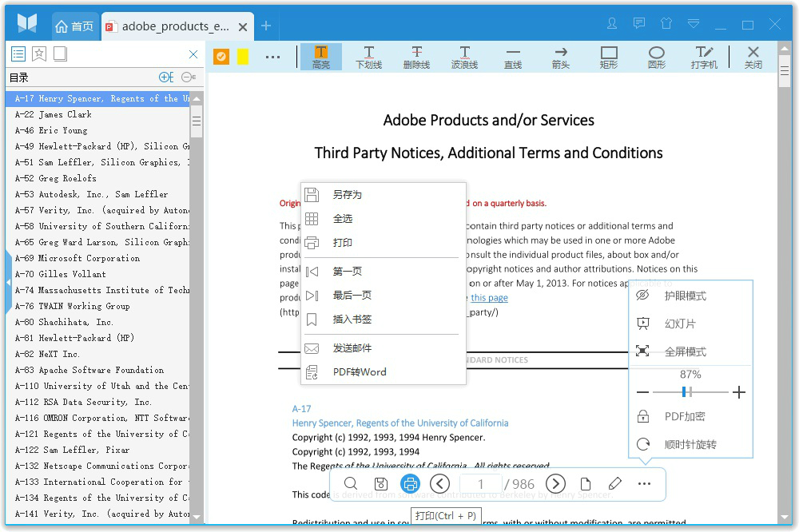Choose 插入书签 from context menu
The width and height of the screenshot is (799, 532).
pyautogui.click(x=384, y=319)
